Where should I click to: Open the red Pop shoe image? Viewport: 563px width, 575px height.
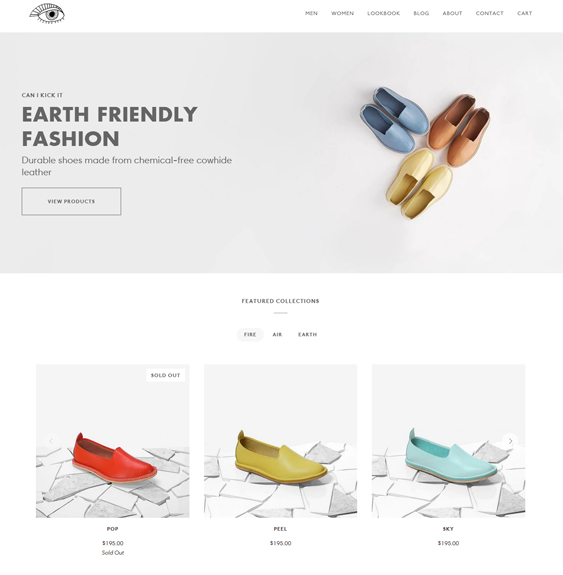(113, 441)
